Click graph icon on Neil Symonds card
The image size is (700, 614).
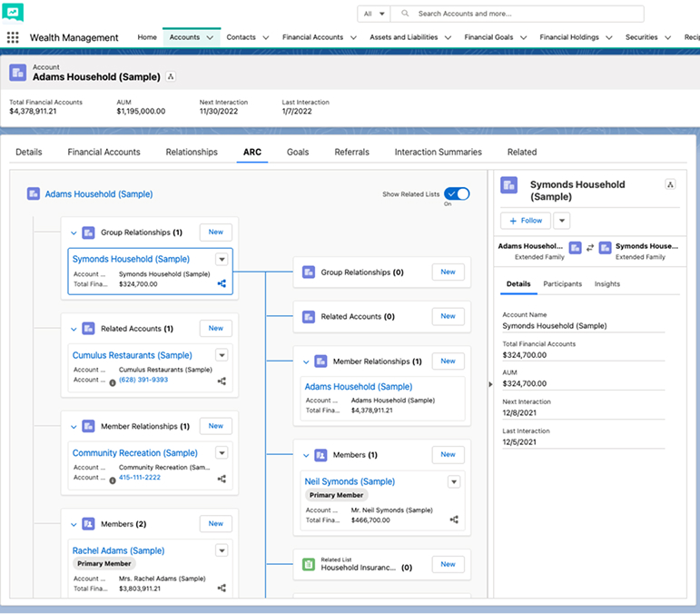[454, 520]
